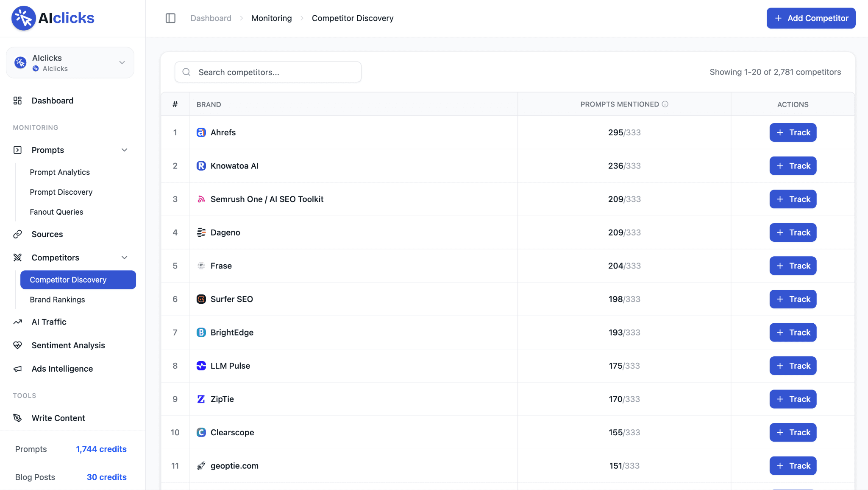Click the 30 credits link
This screenshot has height=490, width=868.
(x=107, y=477)
